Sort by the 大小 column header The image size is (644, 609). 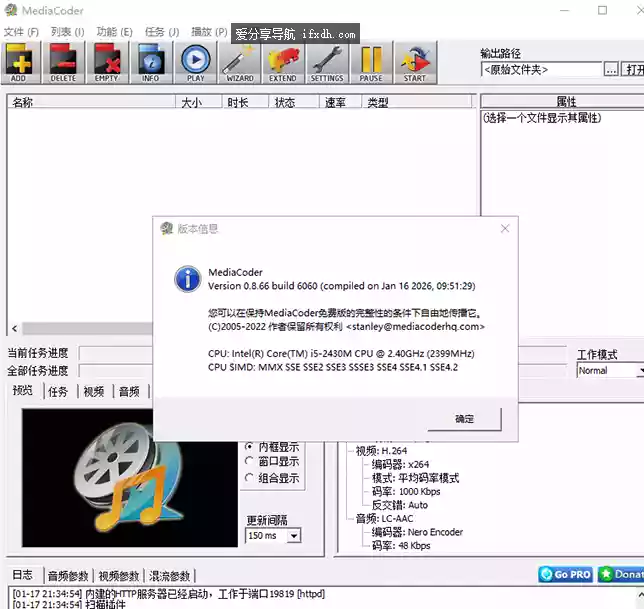tap(199, 102)
